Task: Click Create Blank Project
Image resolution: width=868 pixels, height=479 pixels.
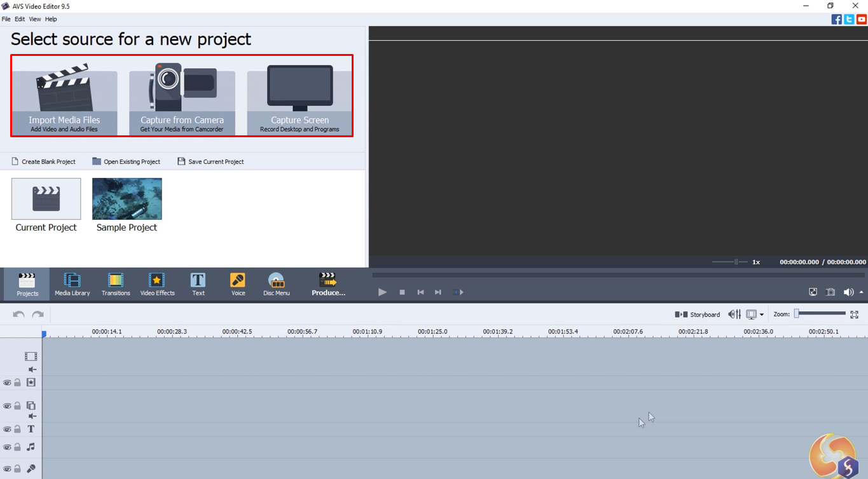Action: point(43,161)
